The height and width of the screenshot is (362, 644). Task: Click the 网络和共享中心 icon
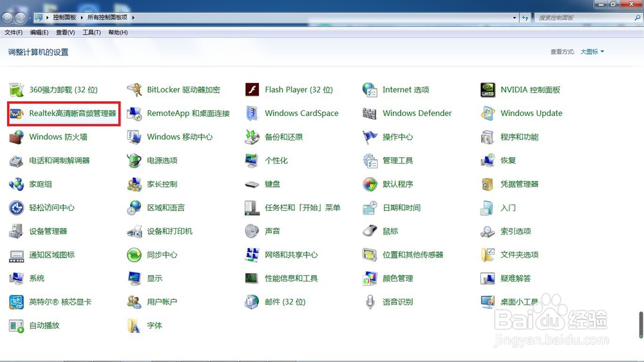point(252,255)
